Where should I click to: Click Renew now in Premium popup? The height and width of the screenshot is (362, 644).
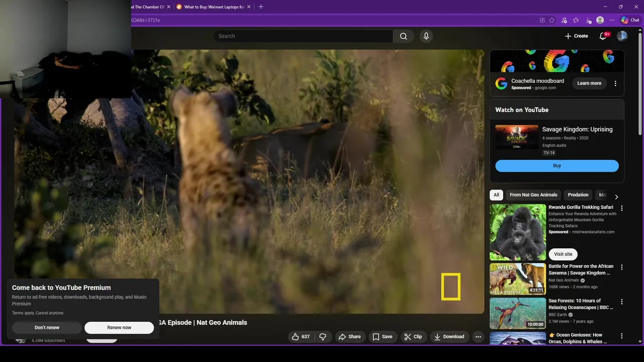pos(119,328)
